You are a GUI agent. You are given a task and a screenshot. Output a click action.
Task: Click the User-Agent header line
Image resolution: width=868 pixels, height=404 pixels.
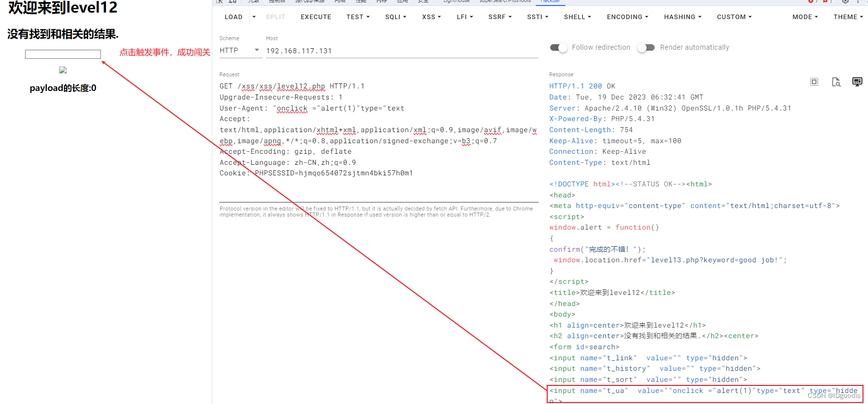(312, 109)
